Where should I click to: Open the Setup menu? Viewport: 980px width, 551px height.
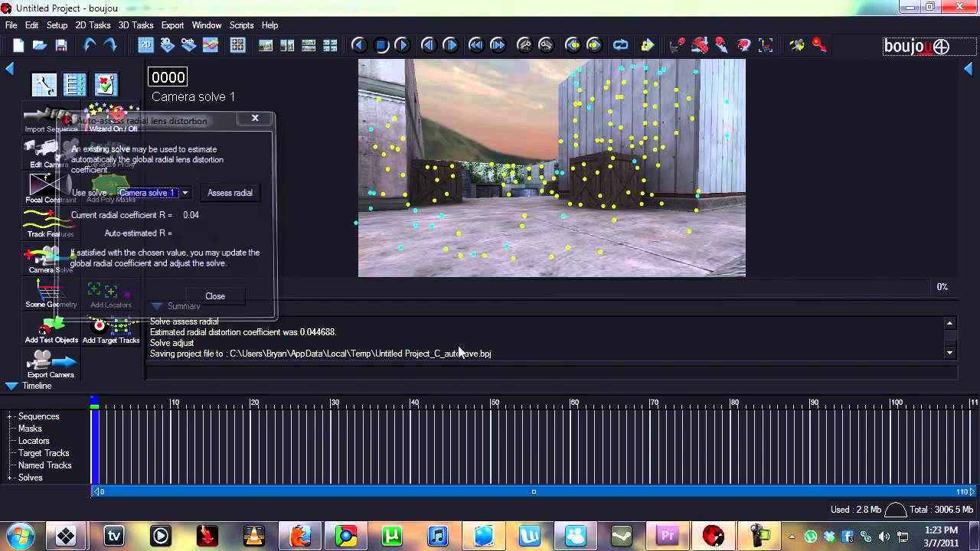(57, 25)
